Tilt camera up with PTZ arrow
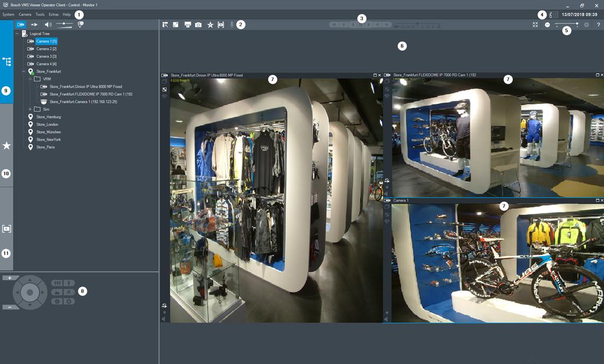 29,280
